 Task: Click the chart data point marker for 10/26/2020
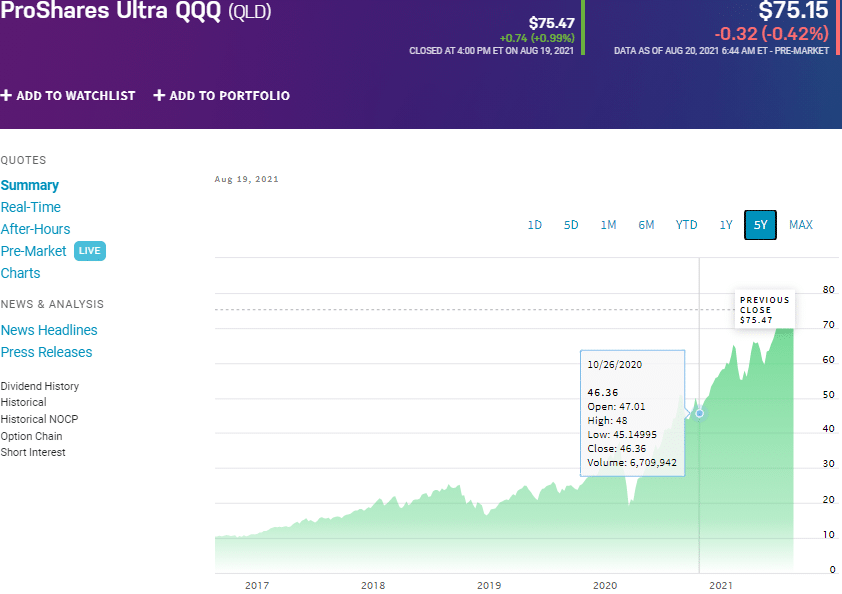tap(699, 413)
